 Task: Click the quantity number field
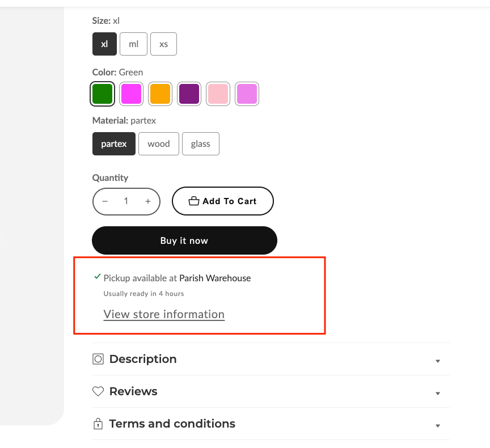126,201
